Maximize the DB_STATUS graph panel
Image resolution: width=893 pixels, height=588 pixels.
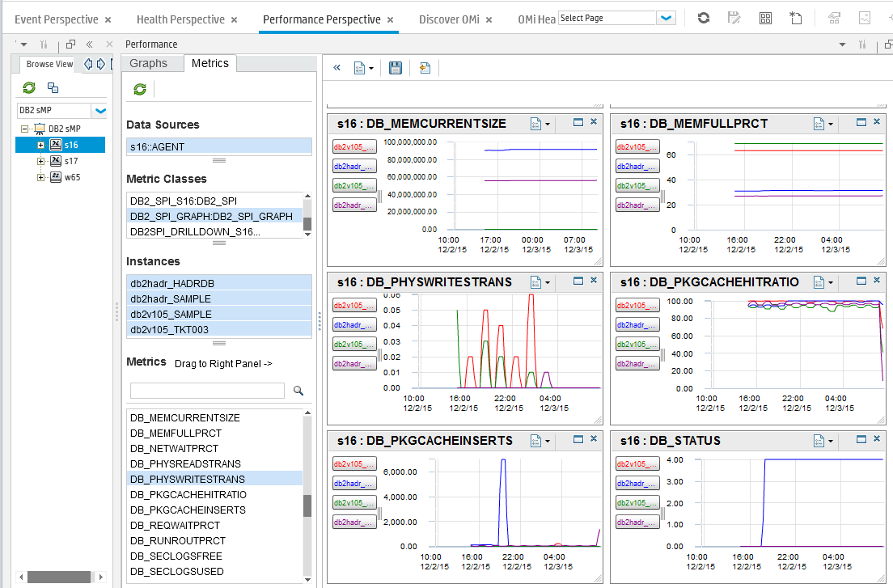pyautogui.click(x=861, y=439)
